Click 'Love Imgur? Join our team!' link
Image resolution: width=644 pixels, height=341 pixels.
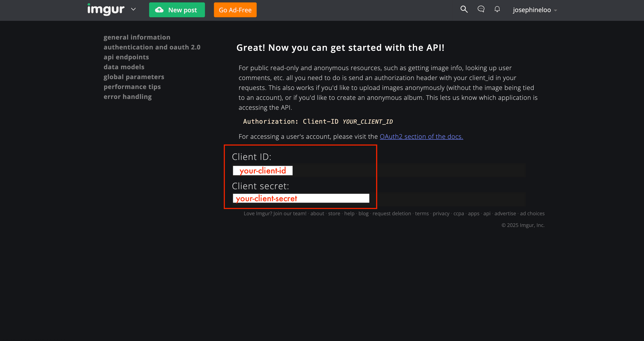(275, 213)
